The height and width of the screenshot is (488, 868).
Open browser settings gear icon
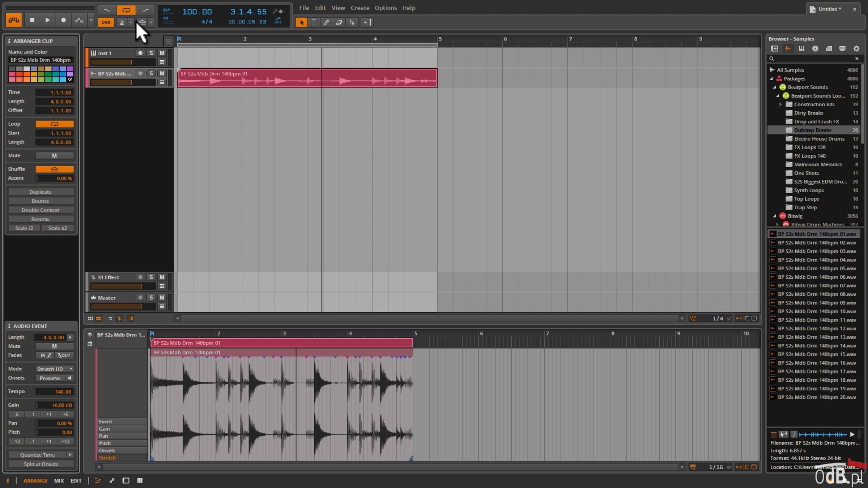coord(856,48)
